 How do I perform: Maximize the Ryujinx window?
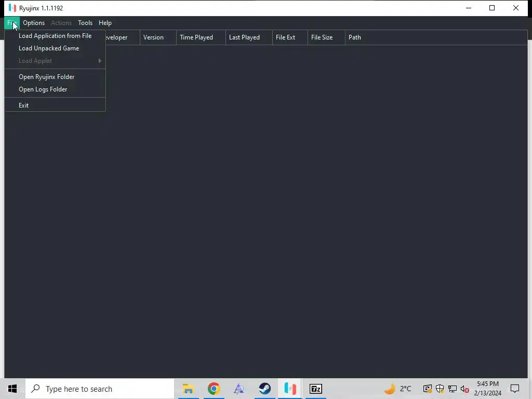[492, 8]
